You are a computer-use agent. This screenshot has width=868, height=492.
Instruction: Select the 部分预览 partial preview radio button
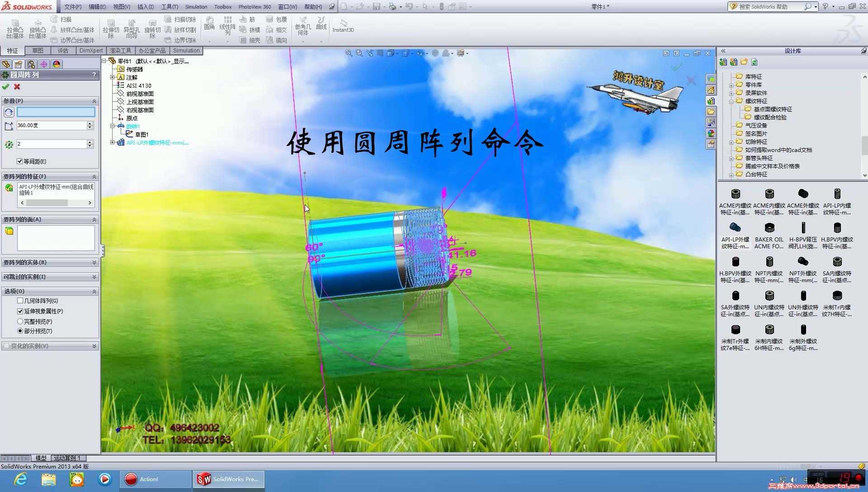(x=20, y=331)
